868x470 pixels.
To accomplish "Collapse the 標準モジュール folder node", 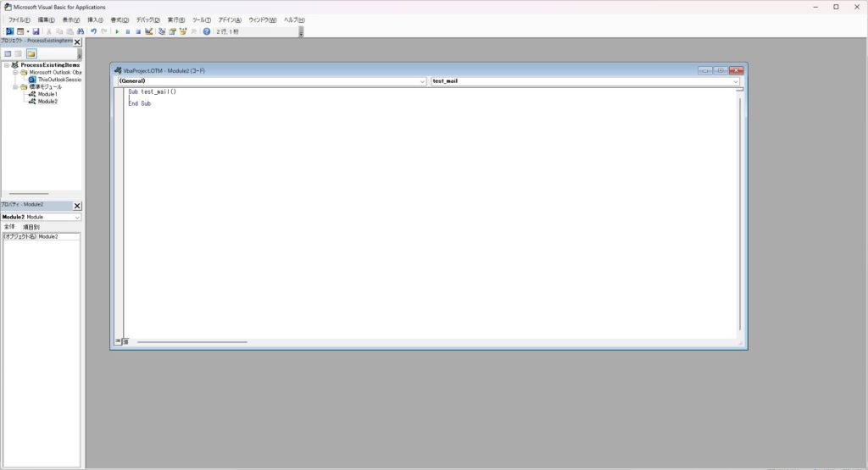I will 15,86.
